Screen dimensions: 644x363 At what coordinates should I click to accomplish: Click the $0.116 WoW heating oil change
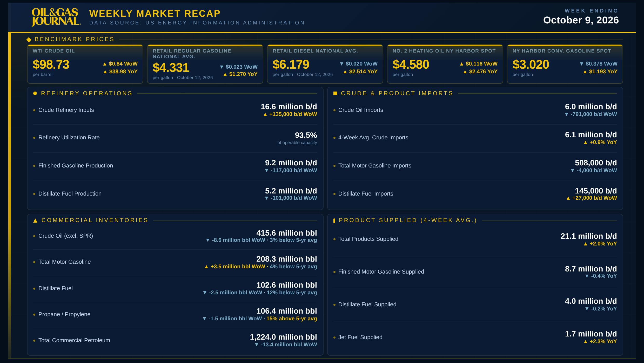coord(479,64)
